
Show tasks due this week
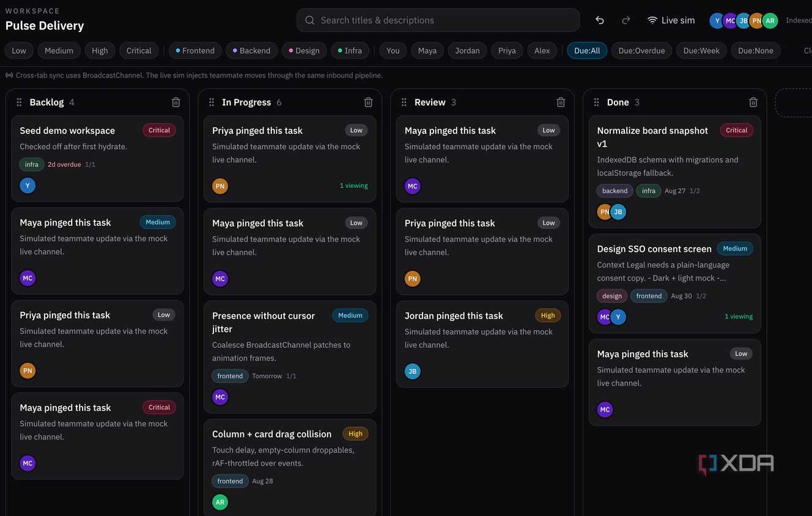tap(701, 50)
